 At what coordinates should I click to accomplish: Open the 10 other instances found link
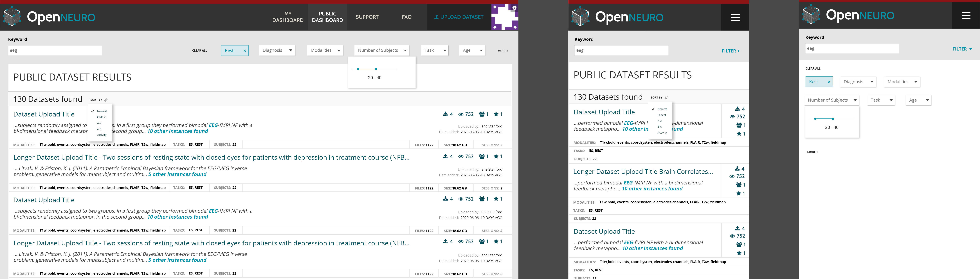[178, 131]
